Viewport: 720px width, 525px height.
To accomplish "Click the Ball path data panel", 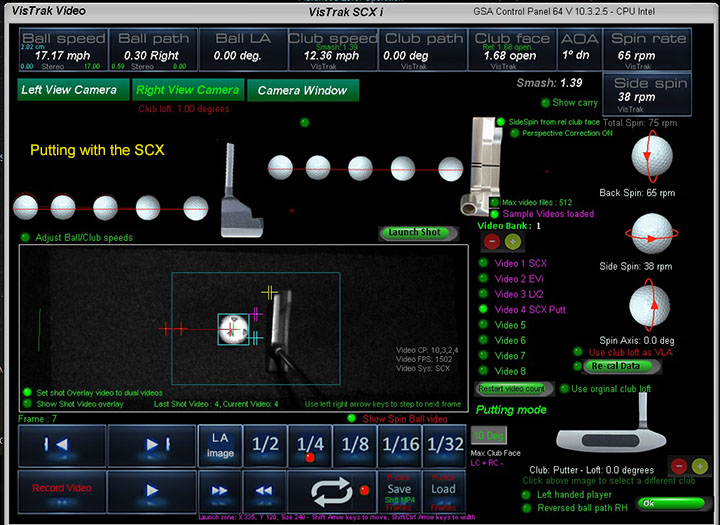I will click(153, 50).
